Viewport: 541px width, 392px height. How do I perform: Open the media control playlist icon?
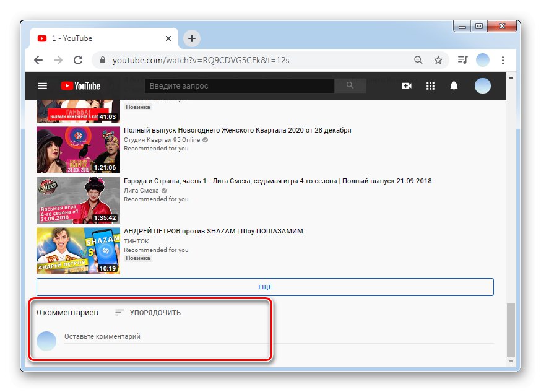click(x=462, y=60)
